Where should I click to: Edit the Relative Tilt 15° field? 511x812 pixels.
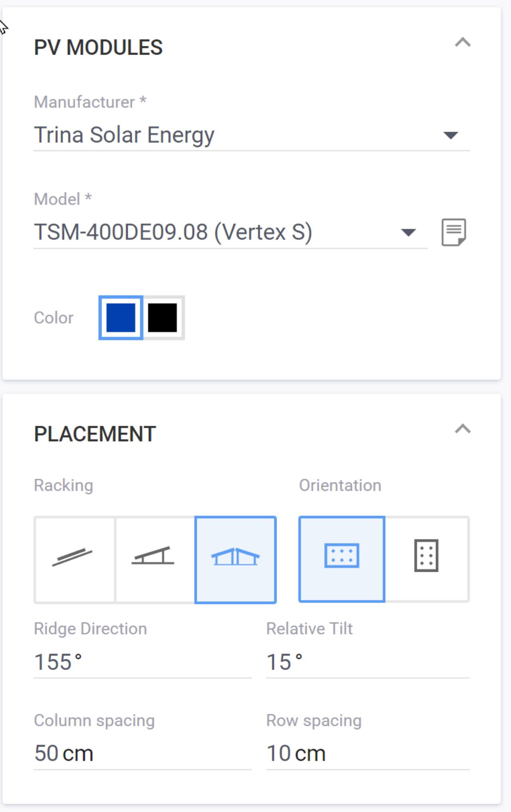point(368,662)
